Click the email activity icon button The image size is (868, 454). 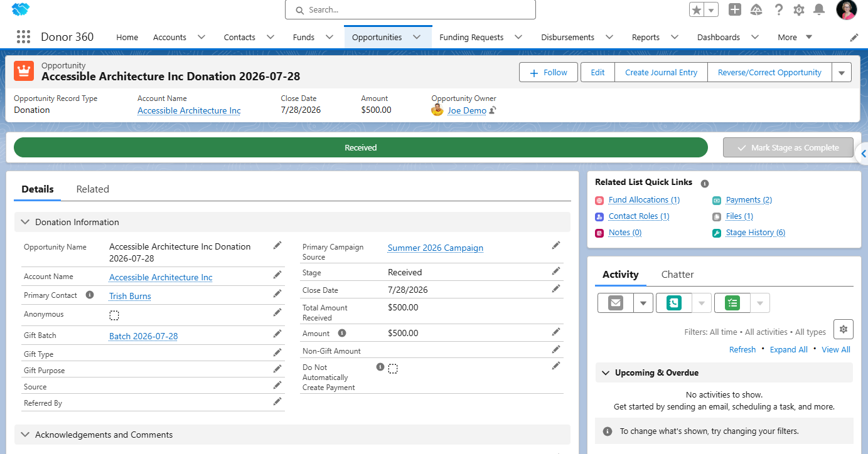[616, 303]
